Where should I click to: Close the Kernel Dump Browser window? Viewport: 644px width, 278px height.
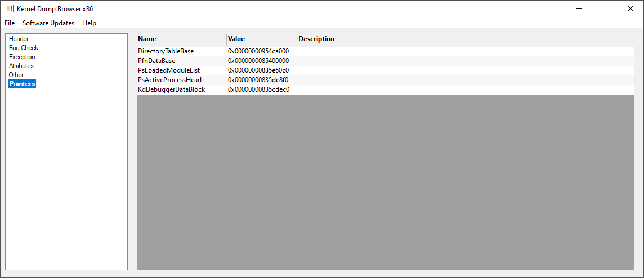coord(630,8)
